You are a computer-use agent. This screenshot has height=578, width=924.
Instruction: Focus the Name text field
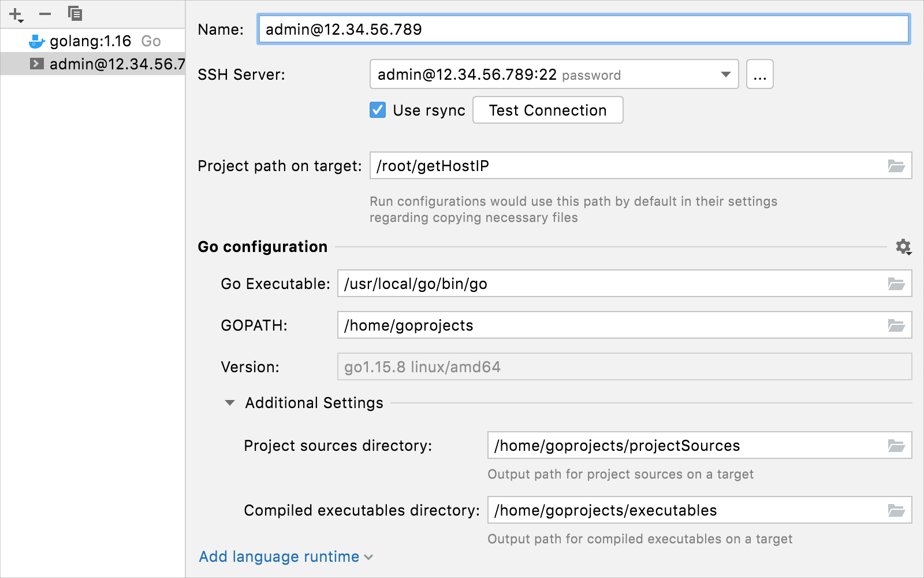tap(583, 29)
